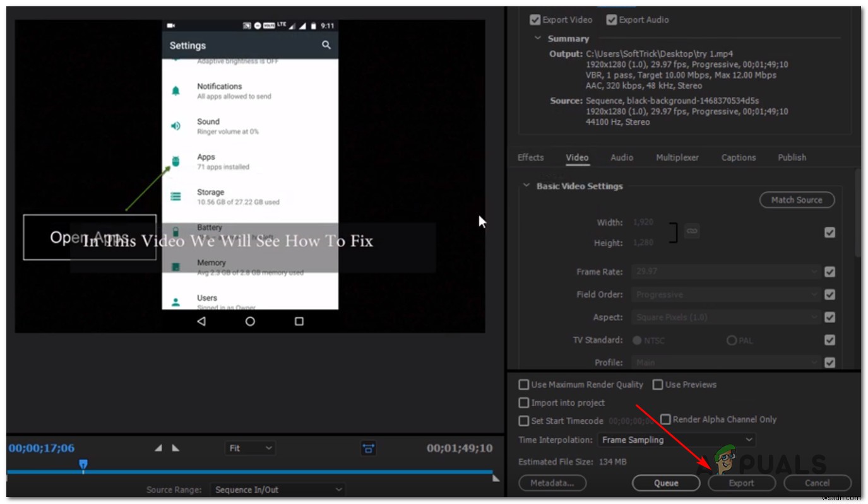Enable Use Maximum Render Quality

coord(524,384)
